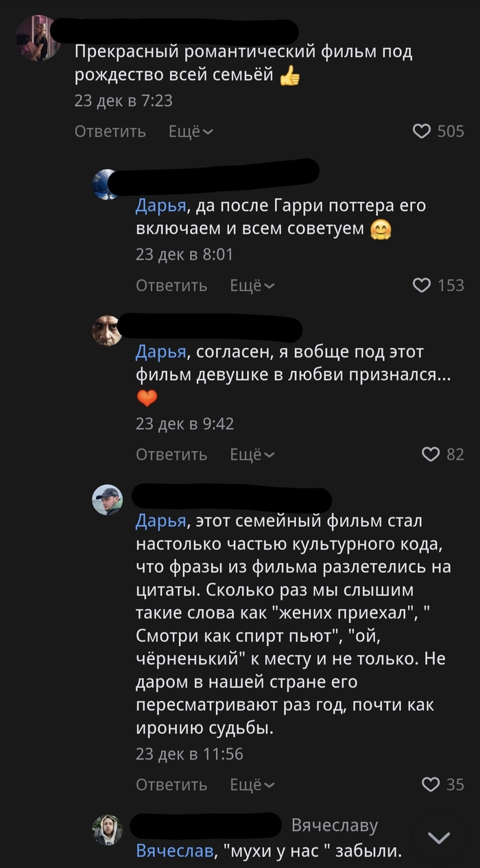Reply to the 11:56 cultural code comment
480x868 pixels.
coord(171,784)
